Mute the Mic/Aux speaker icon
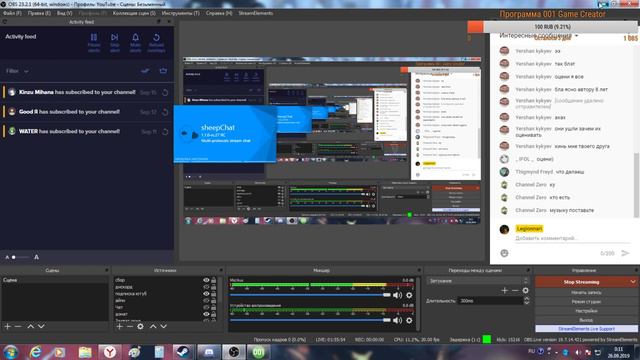Screen dimensions: 640x360 pos(398,295)
